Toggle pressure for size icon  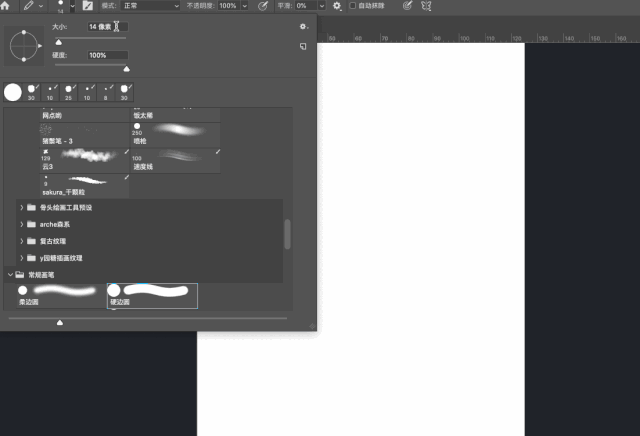(x=407, y=6)
